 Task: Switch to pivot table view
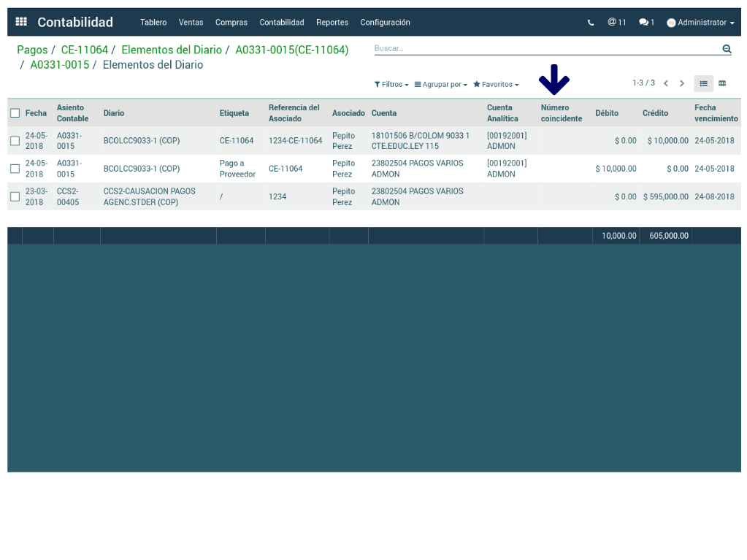click(x=722, y=84)
